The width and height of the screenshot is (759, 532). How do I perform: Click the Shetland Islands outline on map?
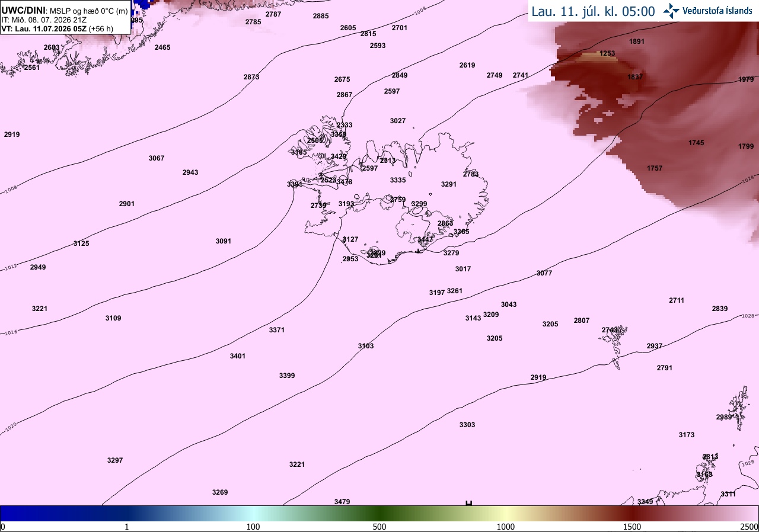[739, 408]
